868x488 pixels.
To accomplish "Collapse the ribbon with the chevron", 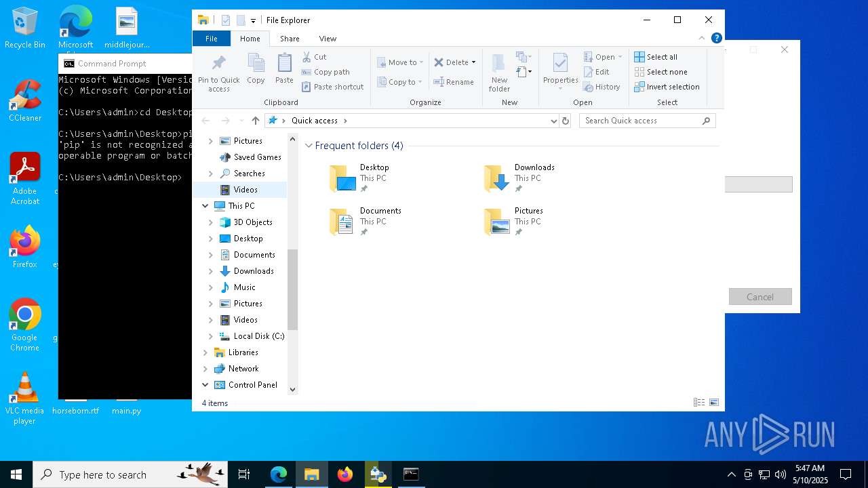I will click(x=702, y=39).
